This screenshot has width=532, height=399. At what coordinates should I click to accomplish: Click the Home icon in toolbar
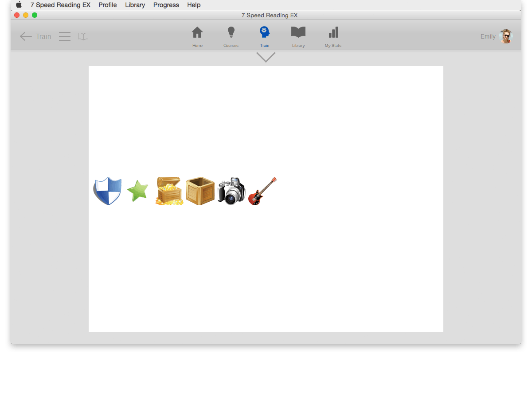(197, 33)
